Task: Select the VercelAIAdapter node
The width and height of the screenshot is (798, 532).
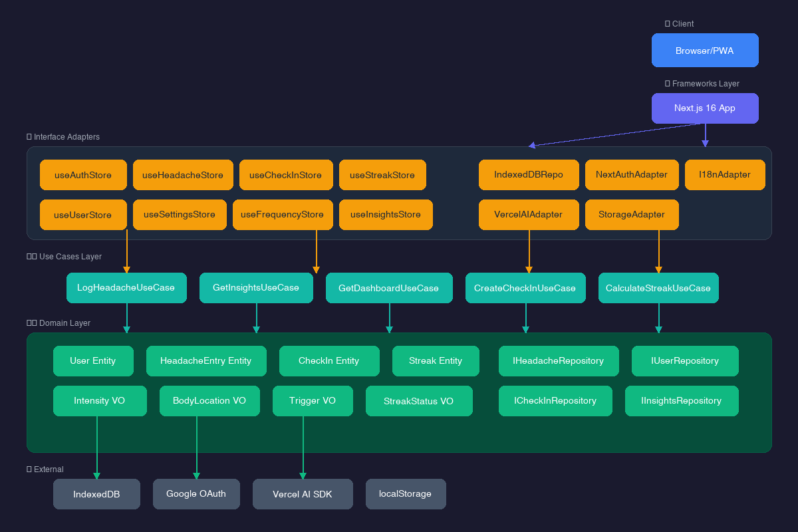Action: click(x=529, y=215)
